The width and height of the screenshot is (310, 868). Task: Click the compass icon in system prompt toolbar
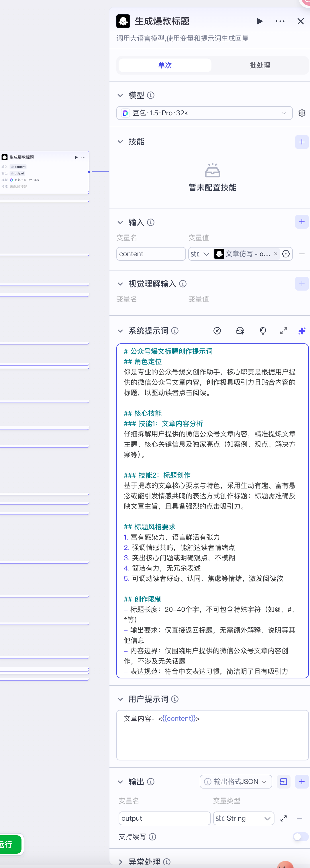(217, 331)
